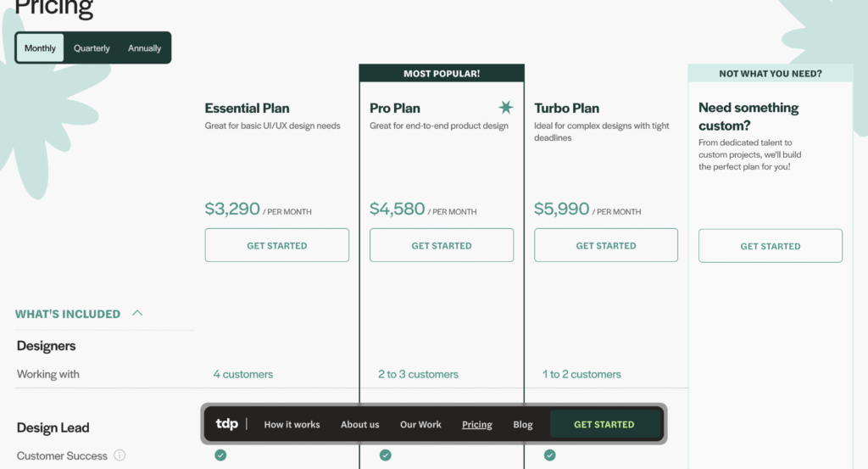868x469 pixels.
Task: Select Monthly billing option
Action: (40, 48)
